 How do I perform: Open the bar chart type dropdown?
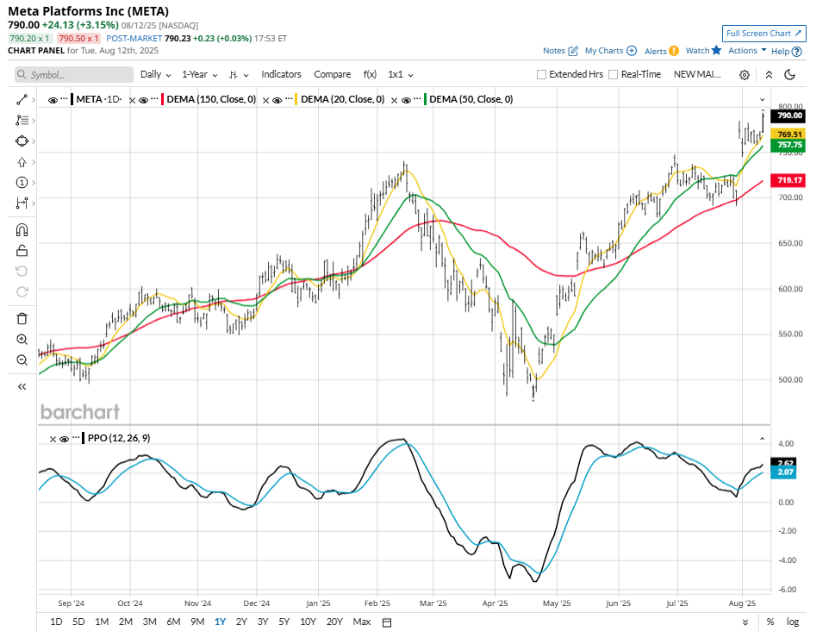239,75
